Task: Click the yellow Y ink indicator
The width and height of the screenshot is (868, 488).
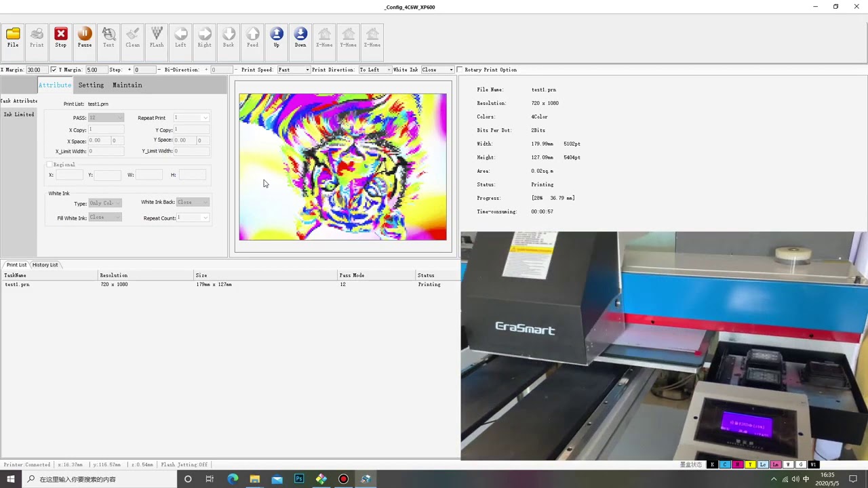Action: pyautogui.click(x=750, y=464)
